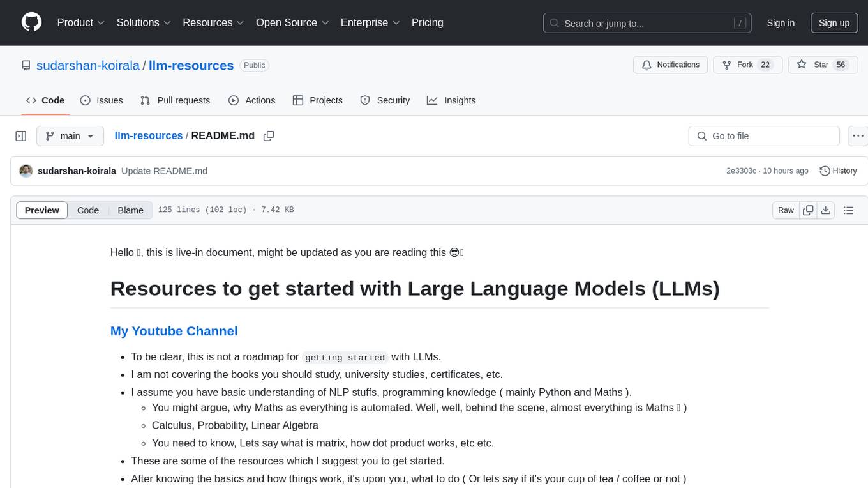Click the Resources to get started heading
This screenshot has height=488, width=868.
coord(415,289)
